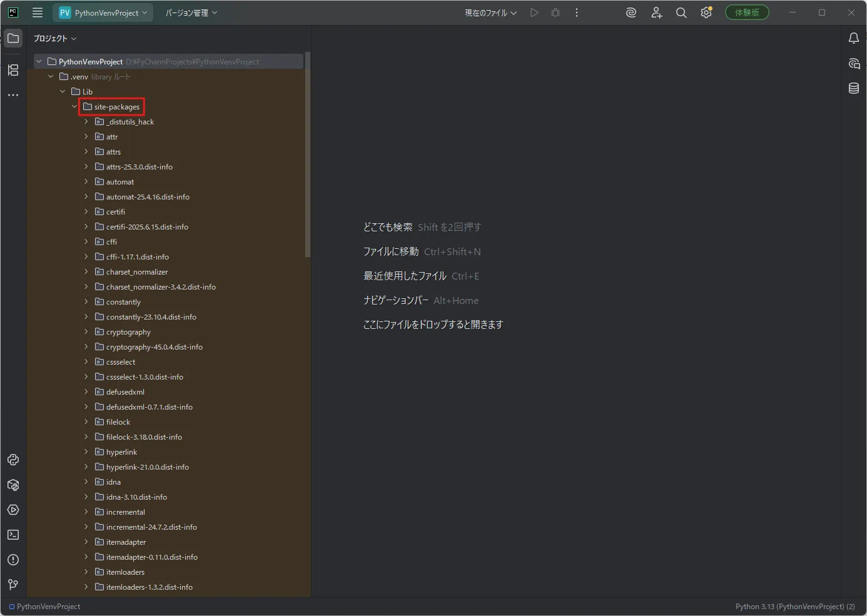The image size is (867, 616).
Task: Select the defusedxml package
Action: 119,391
